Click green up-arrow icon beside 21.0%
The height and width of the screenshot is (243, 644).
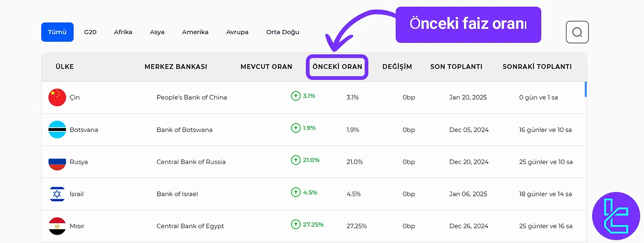click(296, 160)
